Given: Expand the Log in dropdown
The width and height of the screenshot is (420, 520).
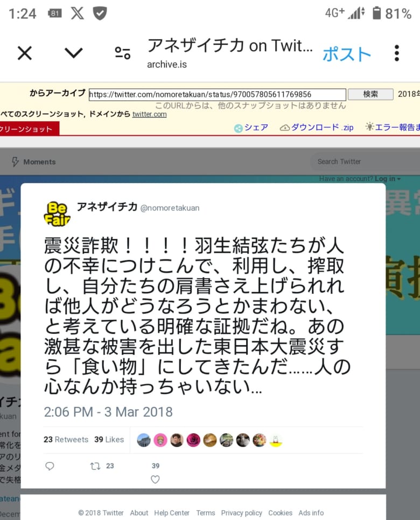Looking at the screenshot, I should (x=388, y=179).
